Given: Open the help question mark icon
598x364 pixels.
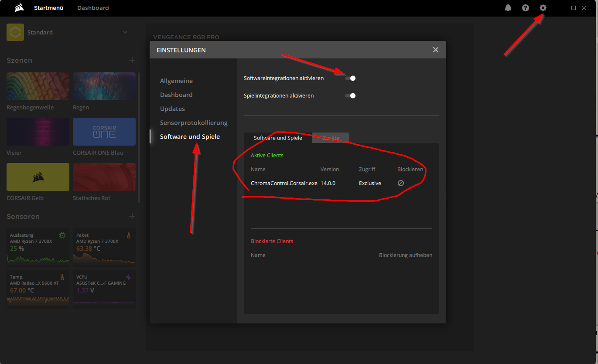Looking at the screenshot, I should [526, 8].
